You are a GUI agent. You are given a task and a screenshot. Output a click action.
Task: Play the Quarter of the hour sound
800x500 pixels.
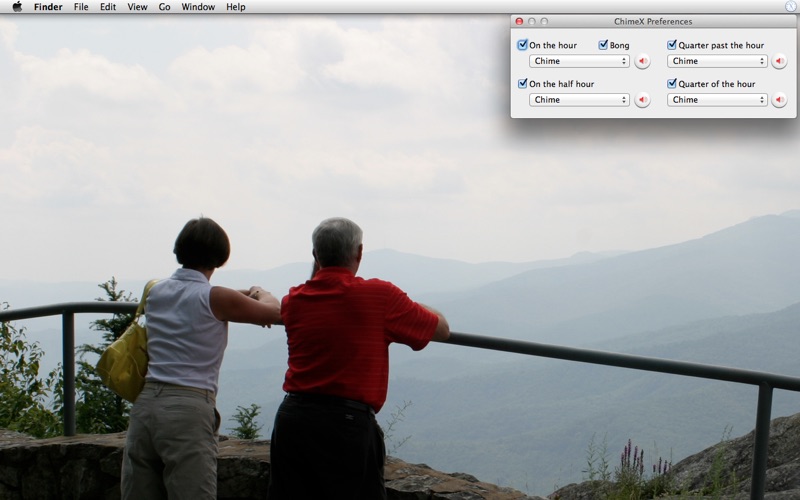pyautogui.click(x=779, y=100)
